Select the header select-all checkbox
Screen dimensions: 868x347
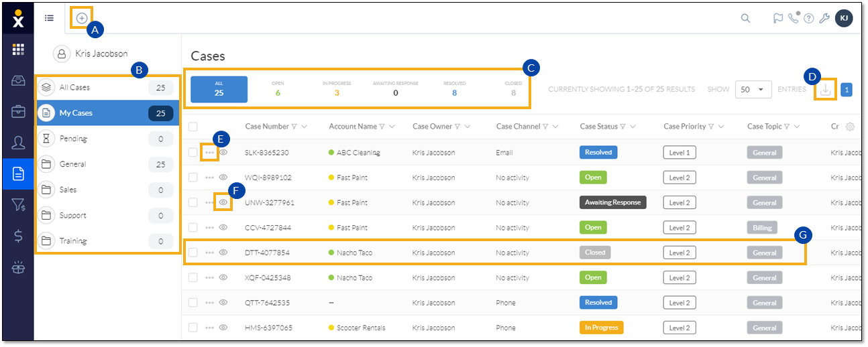point(193,127)
